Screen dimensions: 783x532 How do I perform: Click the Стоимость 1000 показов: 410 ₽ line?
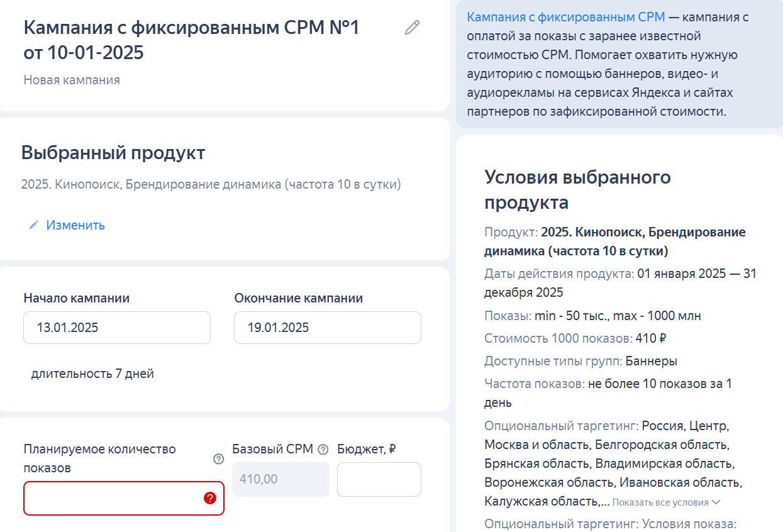[575, 338]
